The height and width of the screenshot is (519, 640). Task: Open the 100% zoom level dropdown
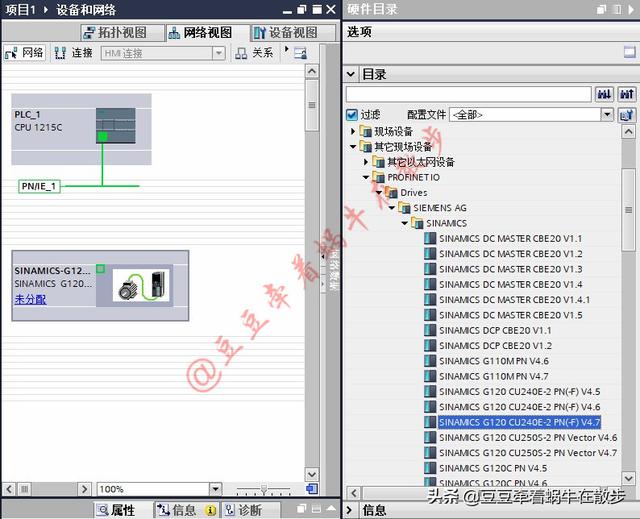(216, 488)
